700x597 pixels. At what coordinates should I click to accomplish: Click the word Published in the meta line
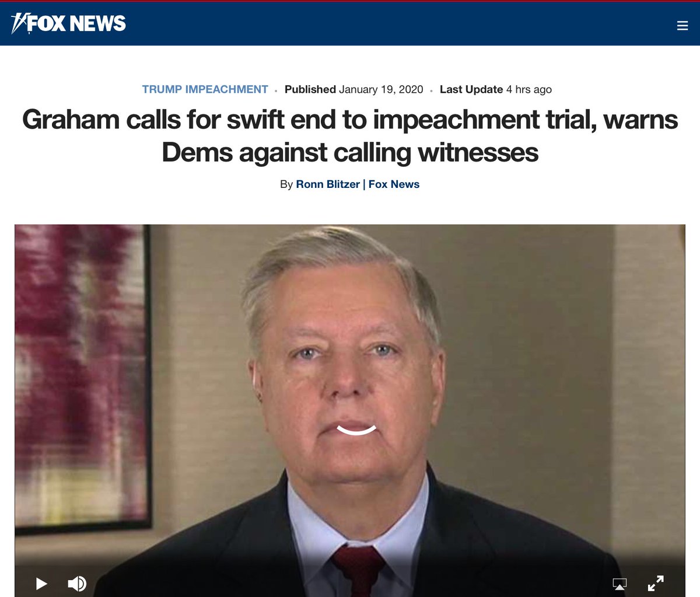310,89
